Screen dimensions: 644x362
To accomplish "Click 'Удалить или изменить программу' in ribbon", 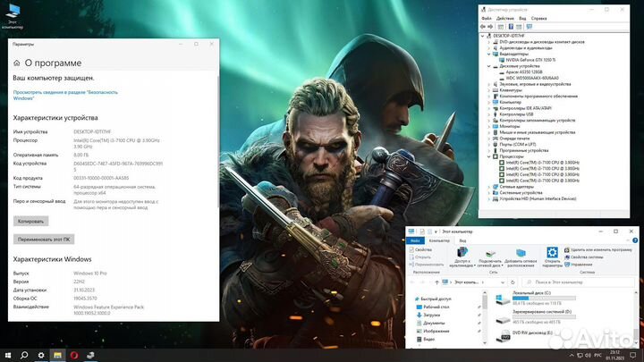I will (598, 249).
